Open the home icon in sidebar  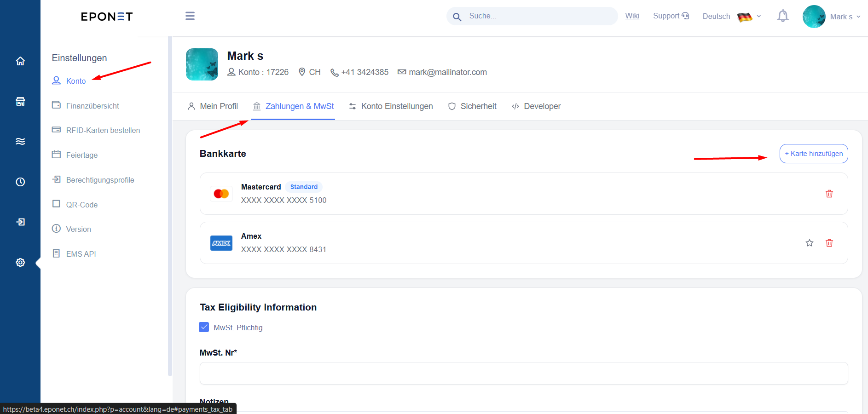[x=20, y=61]
